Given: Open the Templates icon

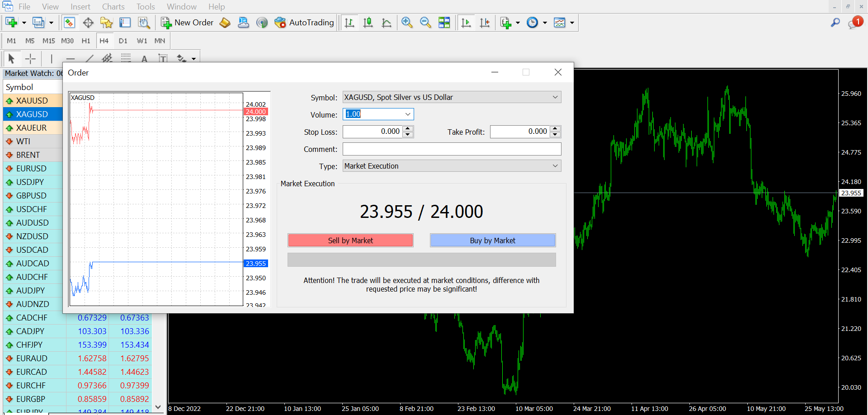Looking at the screenshot, I should point(560,23).
